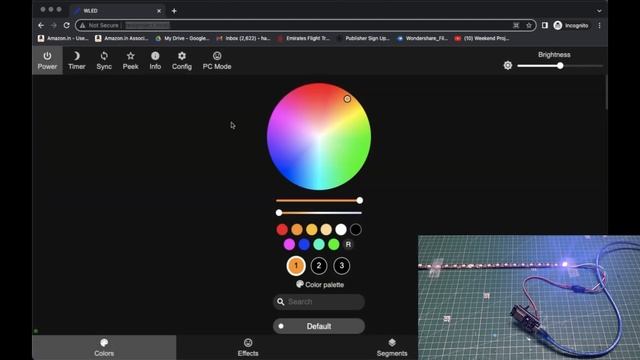Pick the blue quick color swatch
Viewport: 640px width, 360px height.
[x=304, y=244]
